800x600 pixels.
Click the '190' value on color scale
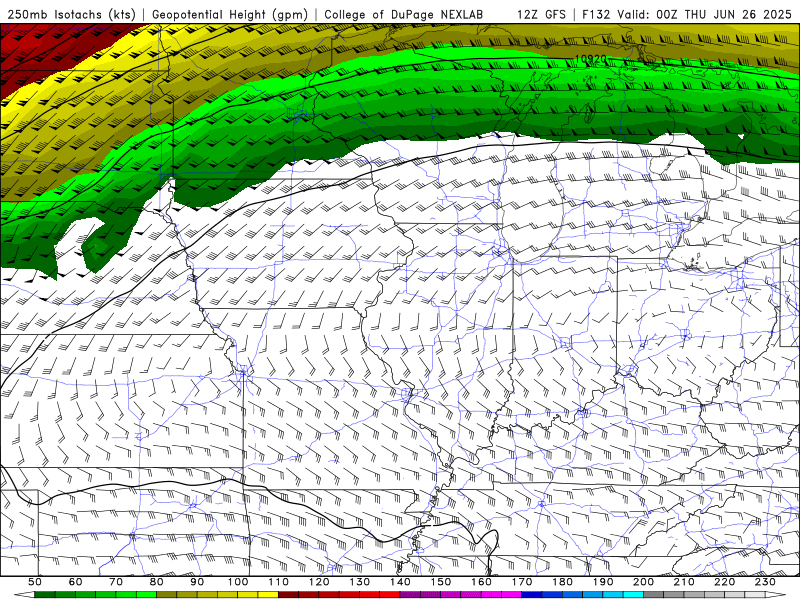pyautogui.click(x=603, y=582)
